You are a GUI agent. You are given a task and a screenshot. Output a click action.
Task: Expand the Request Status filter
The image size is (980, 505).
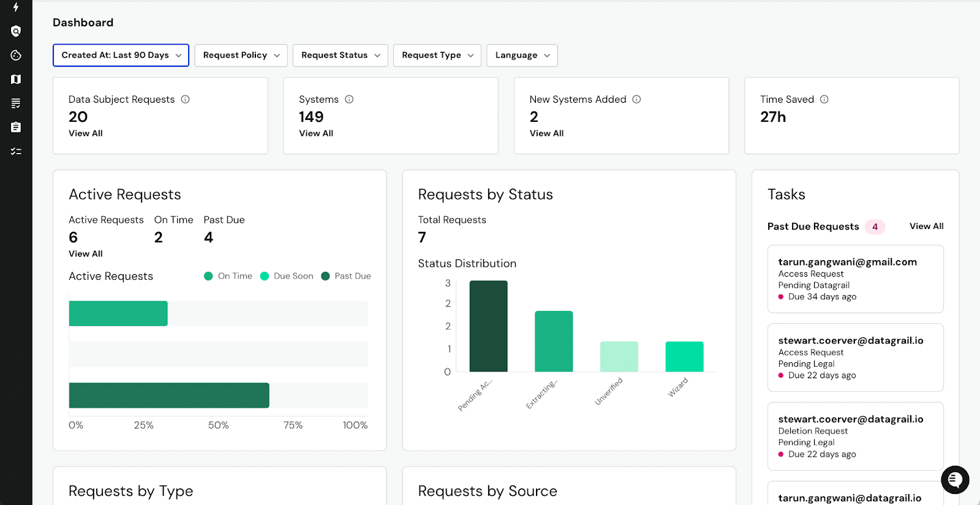(340, 55)
